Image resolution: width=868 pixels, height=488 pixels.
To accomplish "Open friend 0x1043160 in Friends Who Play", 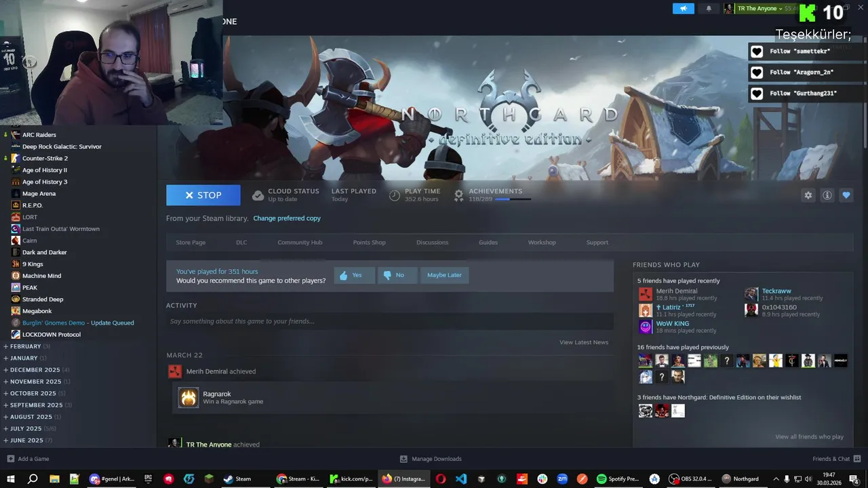I will (779, 307).
